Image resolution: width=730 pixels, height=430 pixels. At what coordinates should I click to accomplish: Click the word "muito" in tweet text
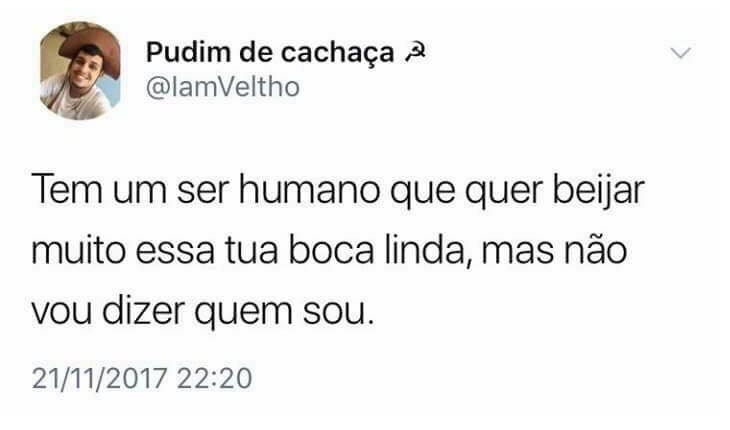pyautogui.click(x=79, y=249)
